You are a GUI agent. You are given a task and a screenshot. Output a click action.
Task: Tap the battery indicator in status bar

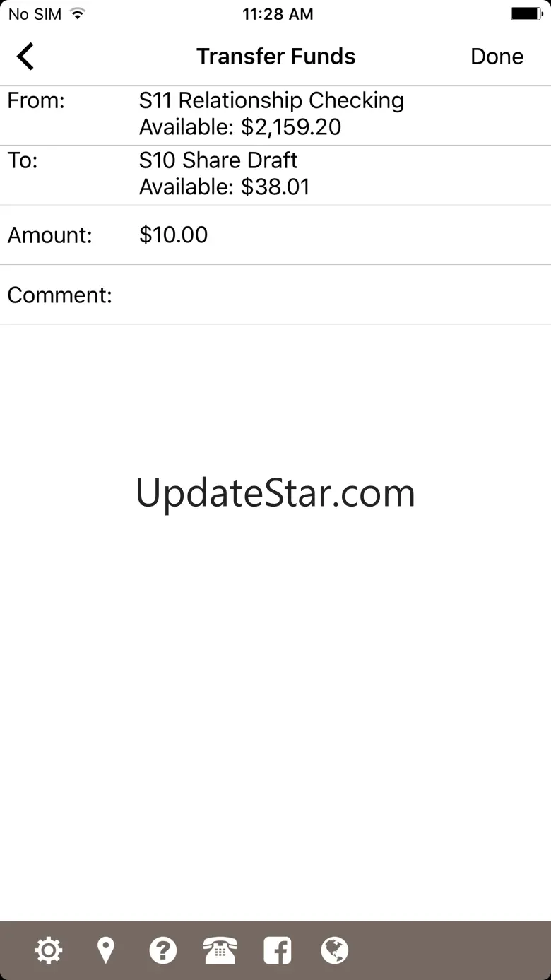[526, 14]
